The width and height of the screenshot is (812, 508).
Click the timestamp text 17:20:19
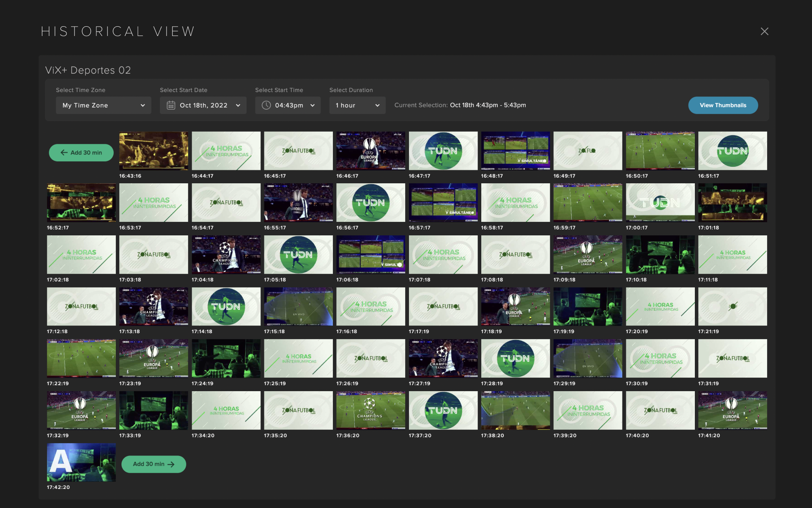click(x=636, y=331)
